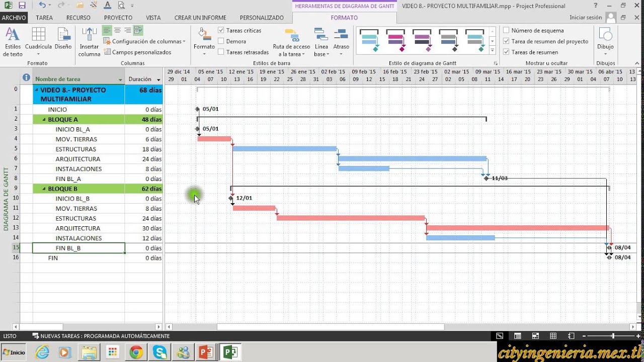Open the ARCHIVO menu
Image resolution: width=644 pixels, height=362 pixels.
click(14, 18)
